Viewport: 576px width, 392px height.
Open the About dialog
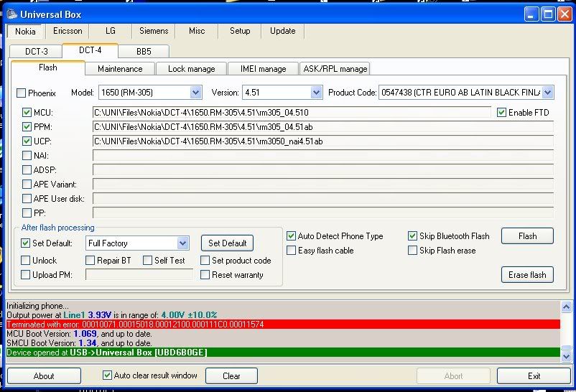click(x=44, y=375)
